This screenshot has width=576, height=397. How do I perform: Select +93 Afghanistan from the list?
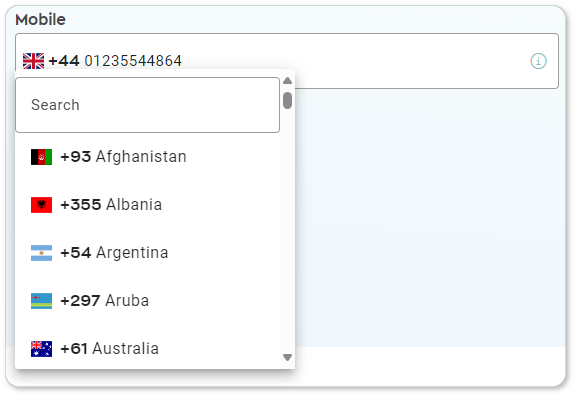[x=147, y=157]
